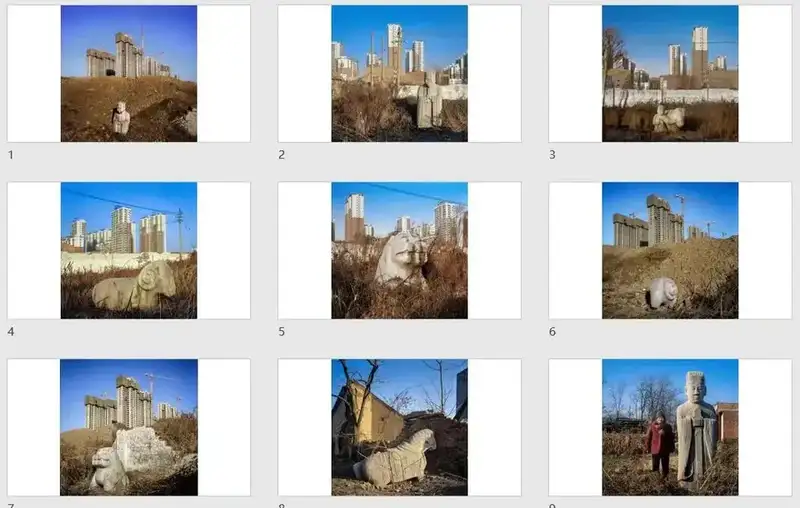Image resolution: width=800 pixels, height=508 pixels.
Task: Pick slide 7 with stone lion and broken slab
Action: click(x=129, y=427)
